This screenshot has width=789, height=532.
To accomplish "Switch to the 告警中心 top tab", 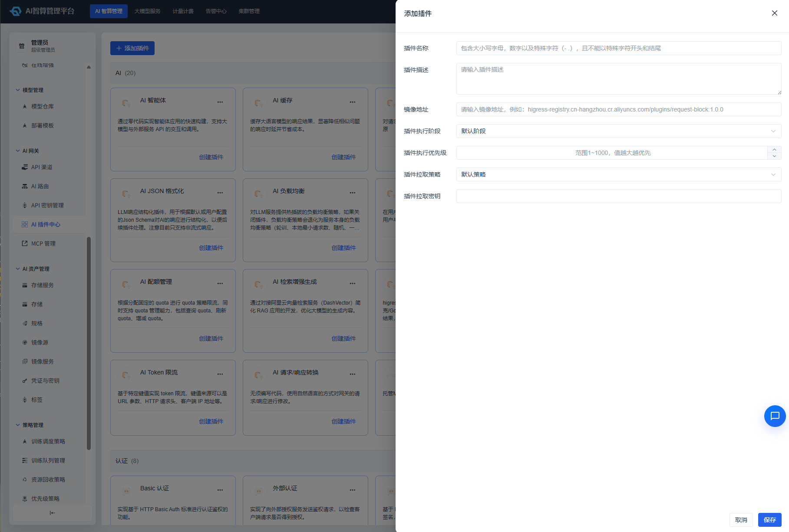I will click(216, 11).
